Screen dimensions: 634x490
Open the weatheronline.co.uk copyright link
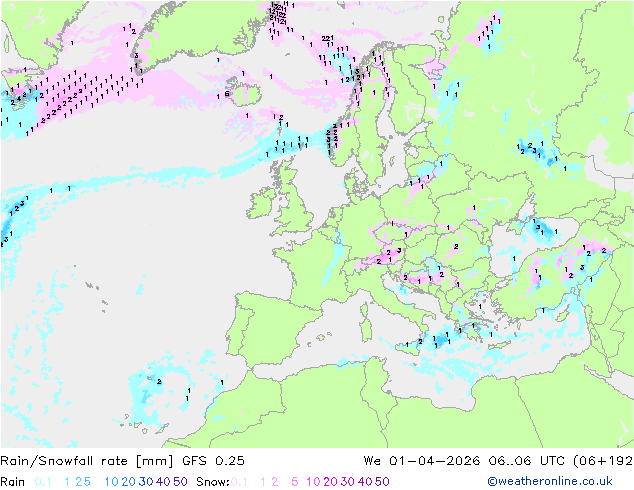click(550, 481)
